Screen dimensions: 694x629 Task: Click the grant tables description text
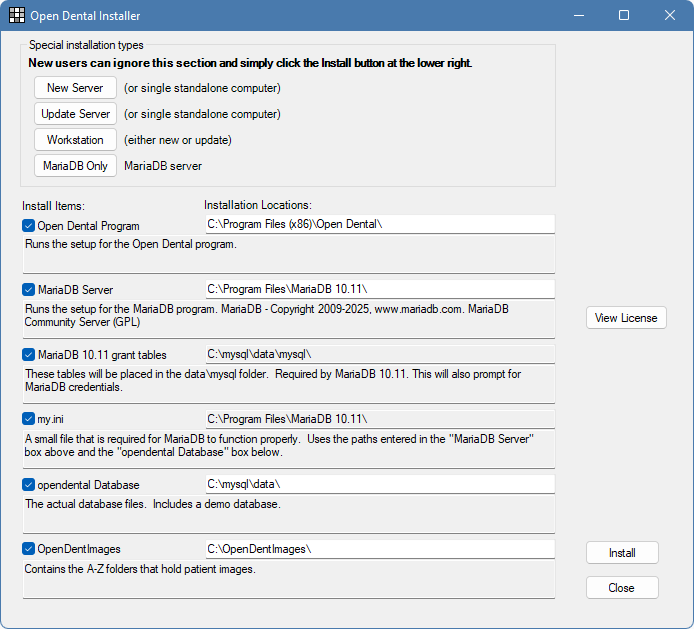273,380
